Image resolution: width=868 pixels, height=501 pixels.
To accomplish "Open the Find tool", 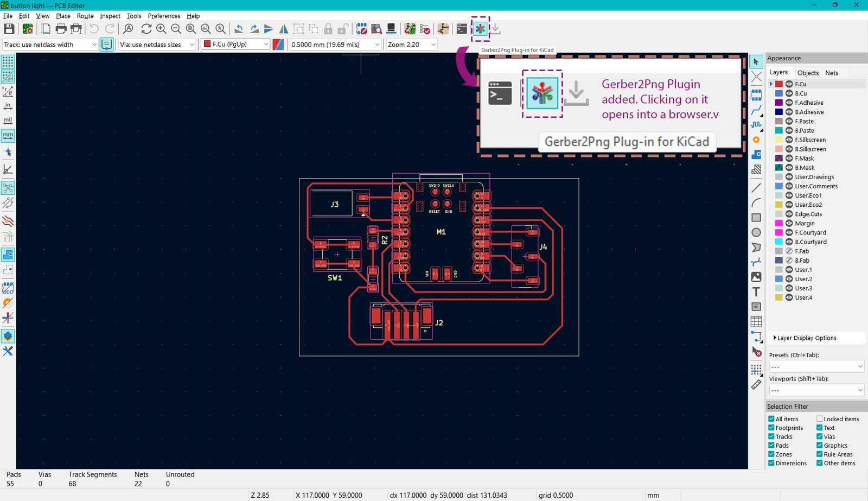I will tap(128, 29).
